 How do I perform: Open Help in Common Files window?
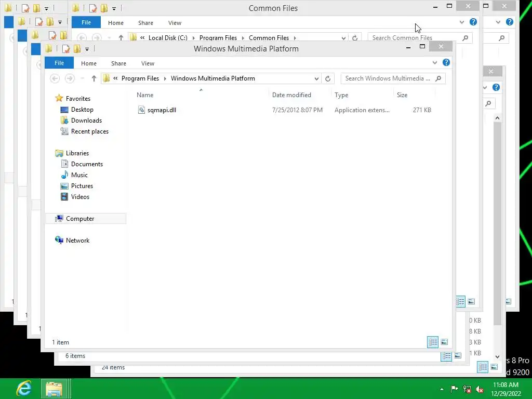[x=473, y=22]
